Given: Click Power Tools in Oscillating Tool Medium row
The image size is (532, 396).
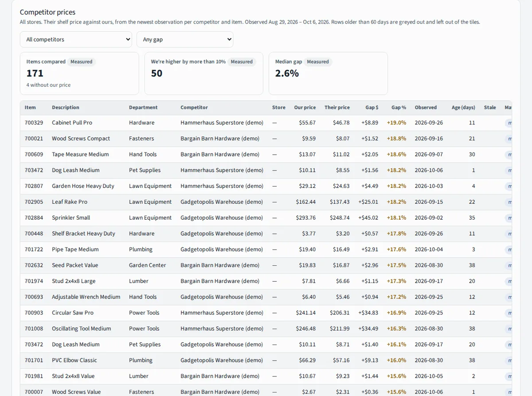Looking at the screenshot, I should tap(144, 329).
